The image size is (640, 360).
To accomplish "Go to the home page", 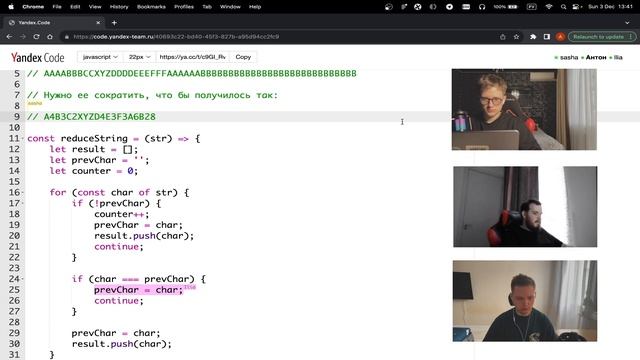I will (50, 37).
